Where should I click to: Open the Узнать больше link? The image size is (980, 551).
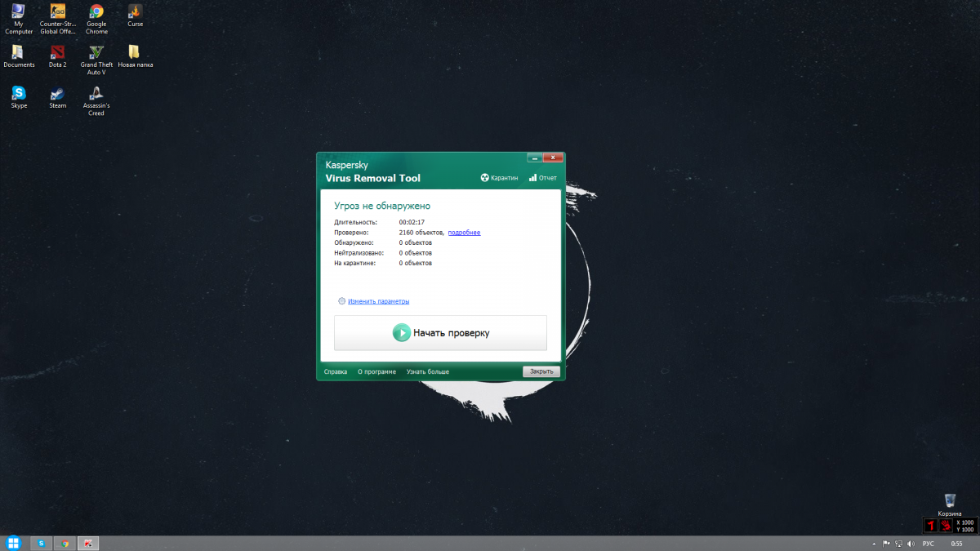tap(428, 371)
